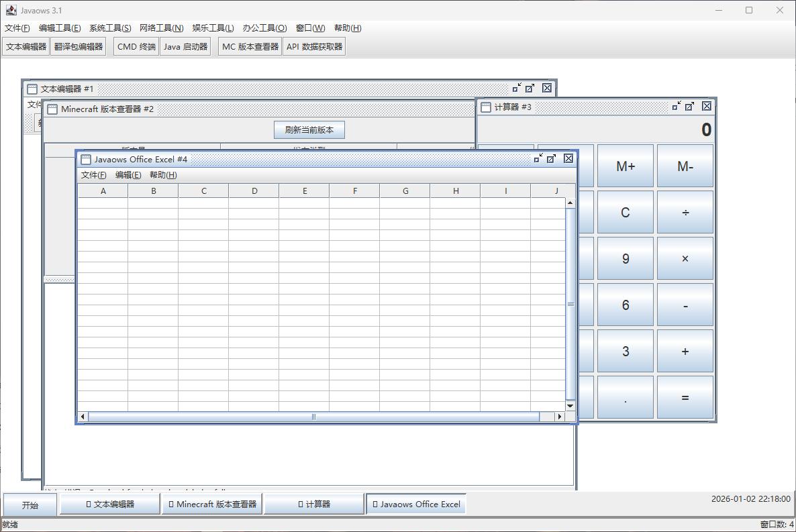Maximize the 文本编辑器 #1 internal window

tap(530, 88)
